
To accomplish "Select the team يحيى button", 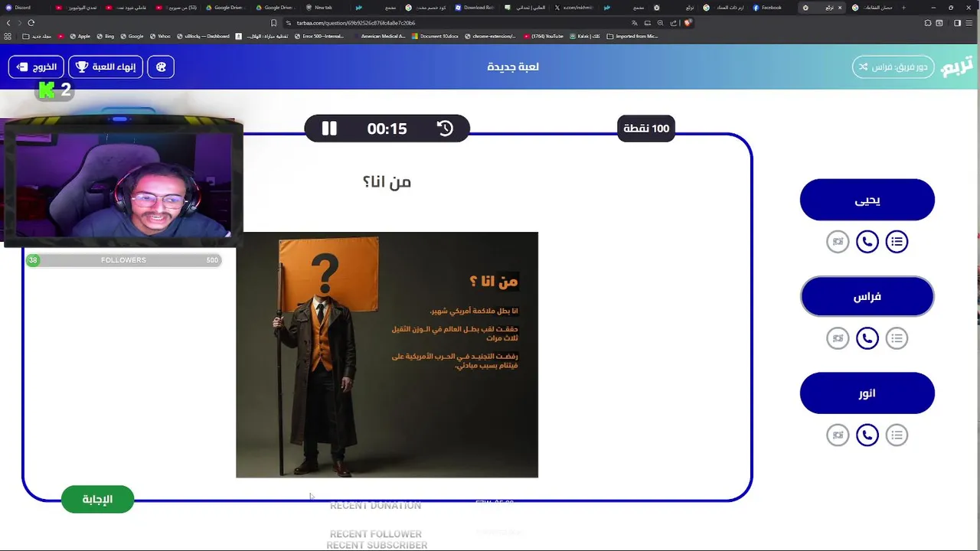I will (x=867, y=201).
